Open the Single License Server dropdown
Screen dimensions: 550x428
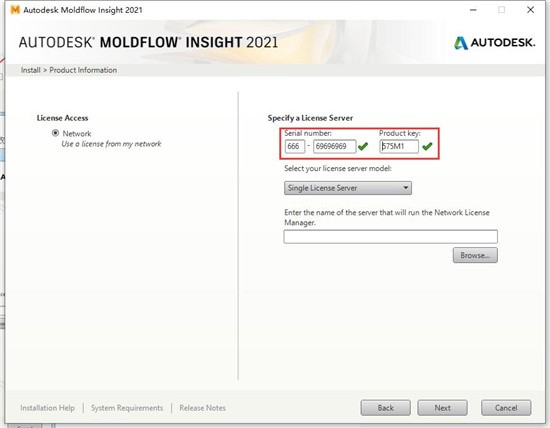(x=348, y=188)
